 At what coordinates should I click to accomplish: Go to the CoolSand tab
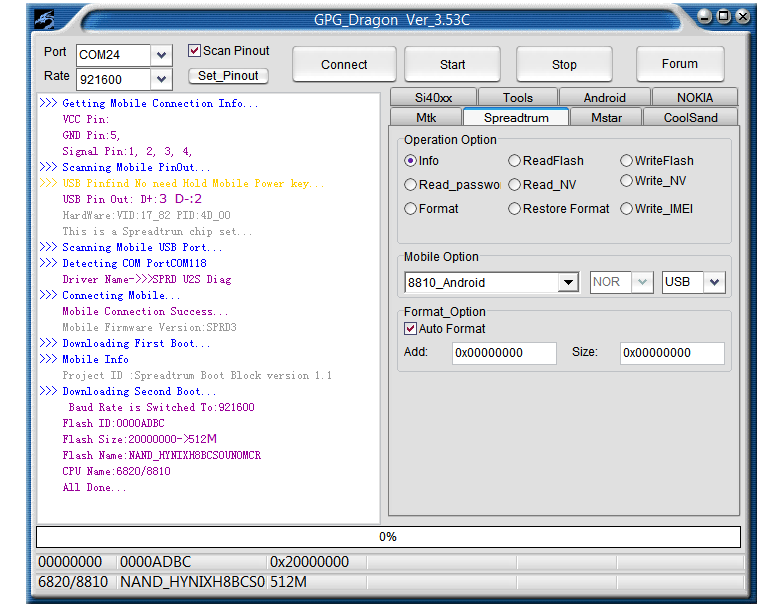point(690,117)
